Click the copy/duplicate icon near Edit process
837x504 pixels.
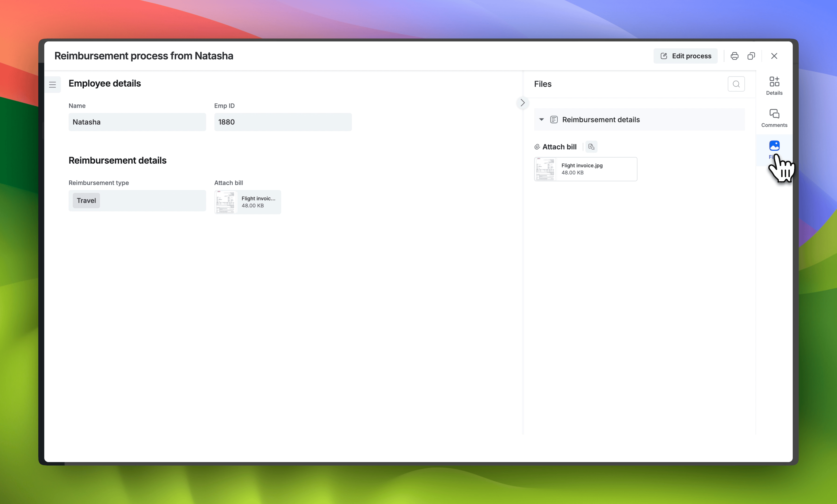click(x=751, y=56)
